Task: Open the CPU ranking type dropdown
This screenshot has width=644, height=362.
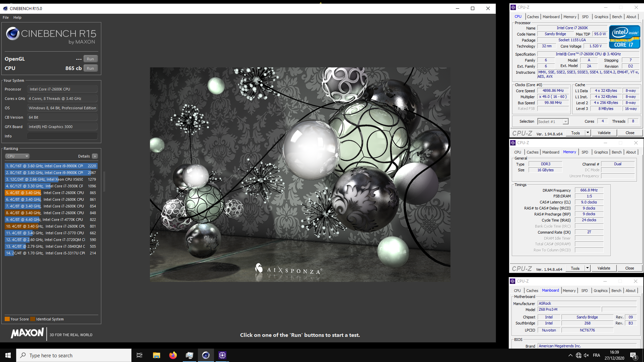Action: point(17,156)
